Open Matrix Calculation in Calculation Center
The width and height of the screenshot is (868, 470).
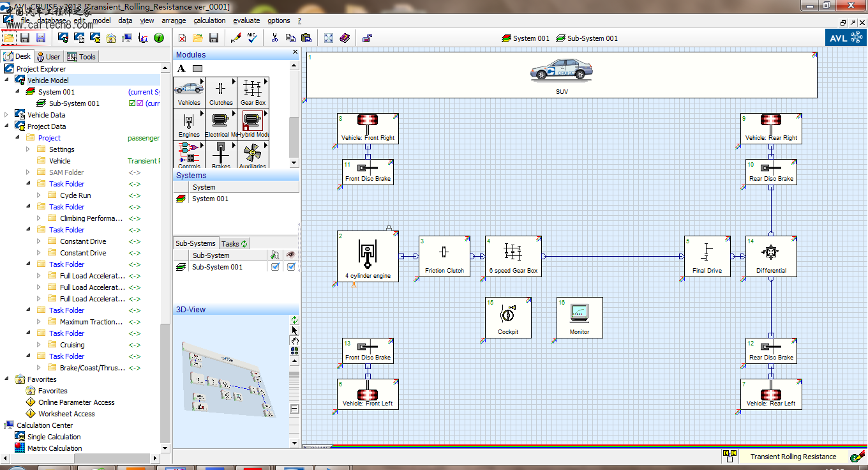(55, 448)
